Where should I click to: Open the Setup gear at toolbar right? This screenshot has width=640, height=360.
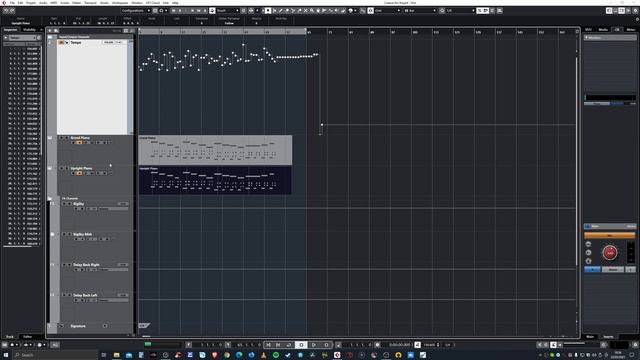tap(636, 11)
